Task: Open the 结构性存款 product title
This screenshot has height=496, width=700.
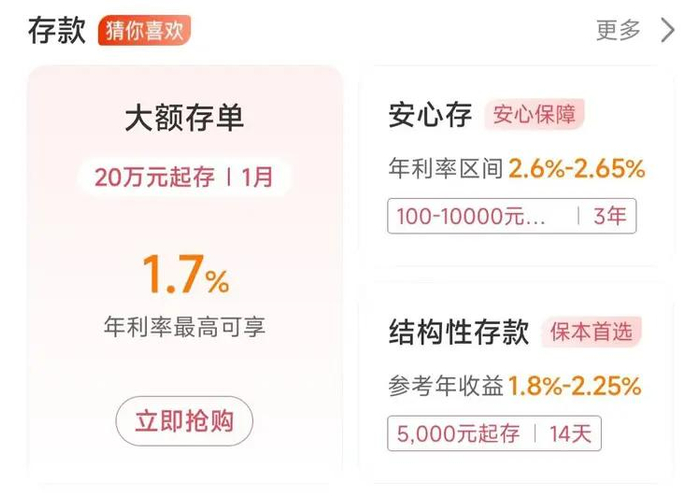Action: click(458, 332)
